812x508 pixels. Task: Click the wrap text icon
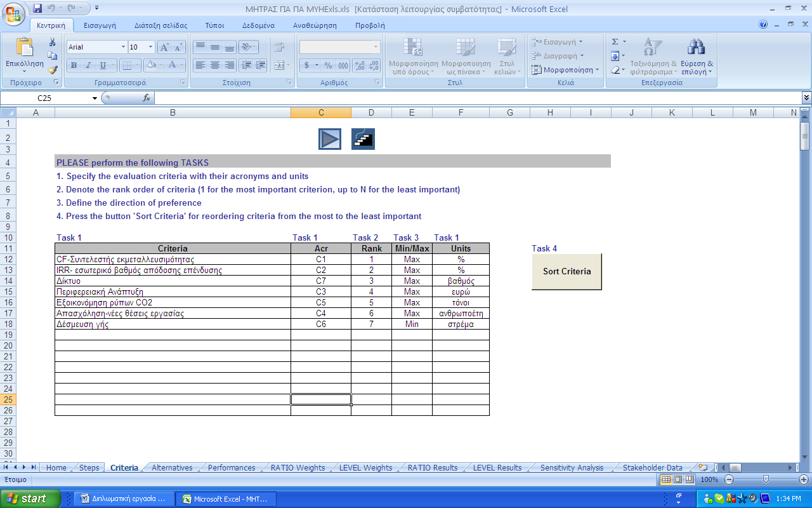[x=278, y=48]
